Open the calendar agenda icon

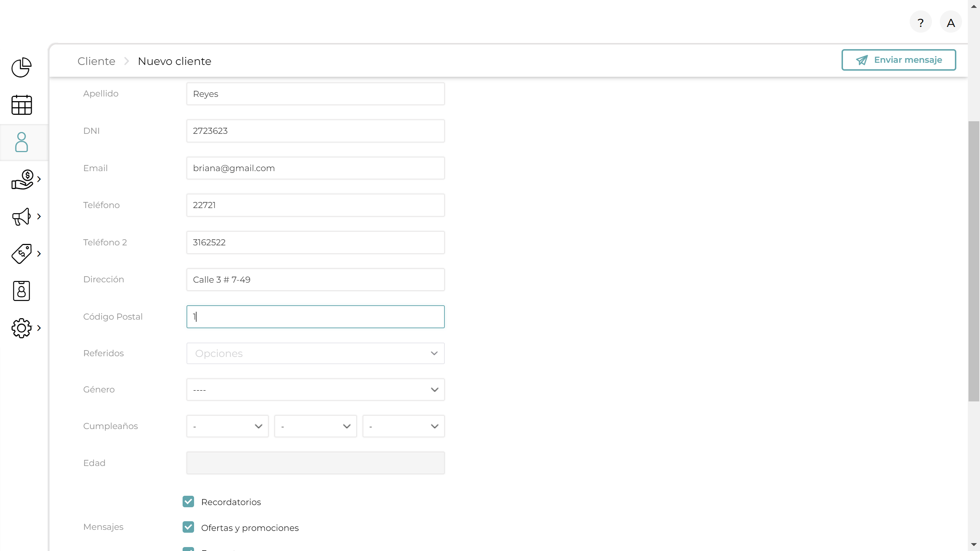coord(21,105)
